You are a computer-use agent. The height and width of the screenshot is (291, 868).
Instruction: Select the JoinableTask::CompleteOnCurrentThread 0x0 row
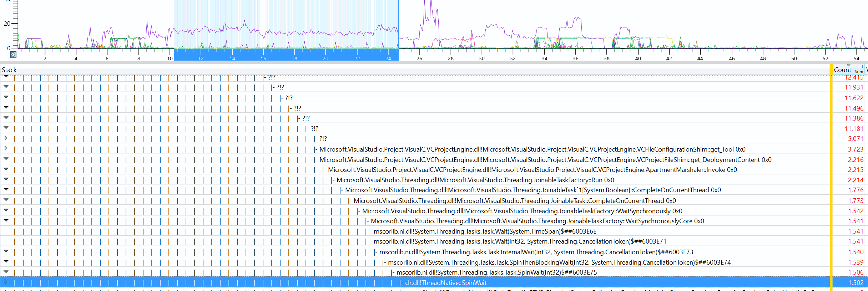click(x=515, y=201)
